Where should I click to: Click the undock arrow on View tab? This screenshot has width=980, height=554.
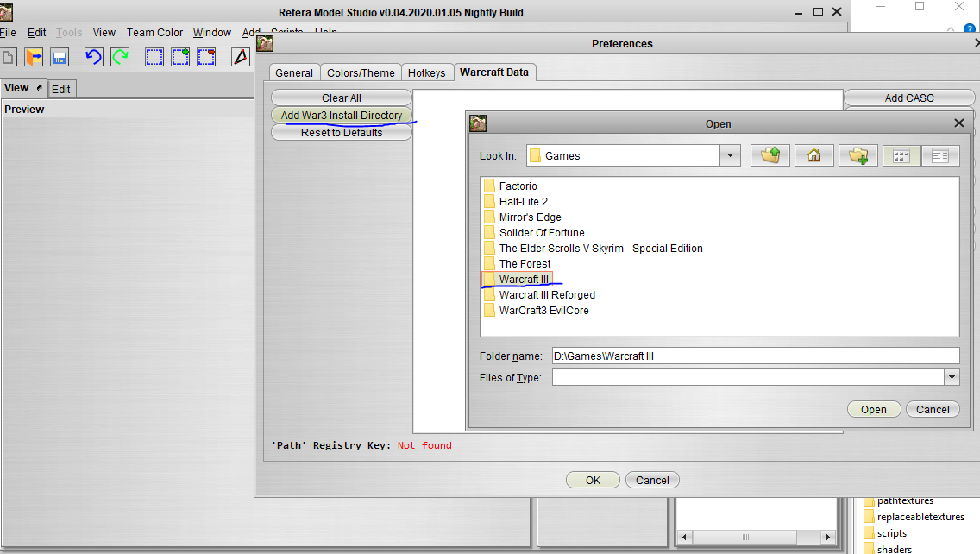[40, 87]
